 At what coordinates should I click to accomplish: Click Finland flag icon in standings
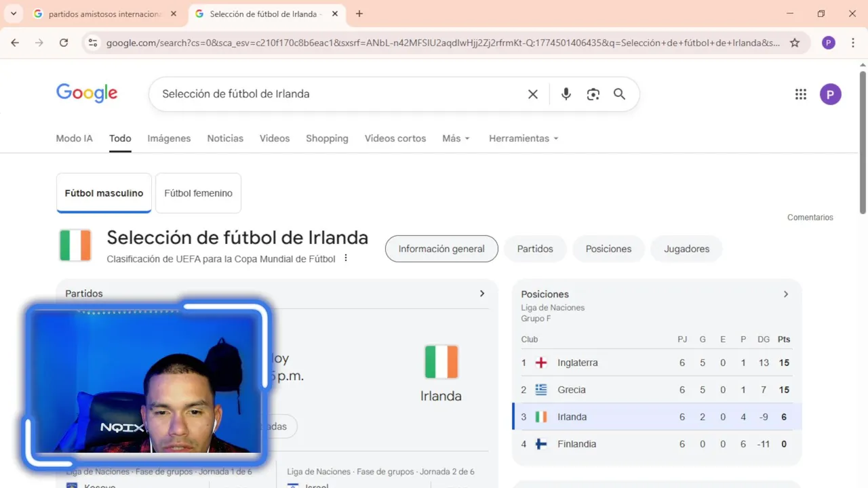coord(541,444)
